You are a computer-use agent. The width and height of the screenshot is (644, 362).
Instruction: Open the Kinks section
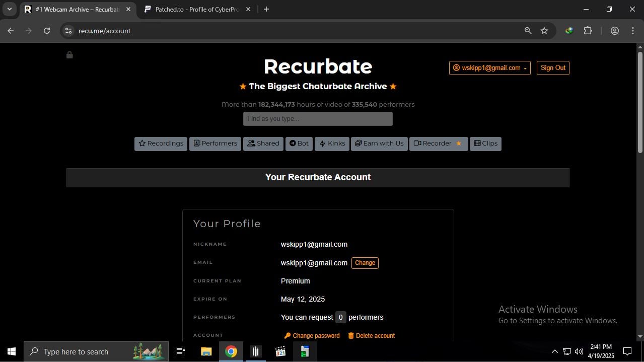point(332,143)
